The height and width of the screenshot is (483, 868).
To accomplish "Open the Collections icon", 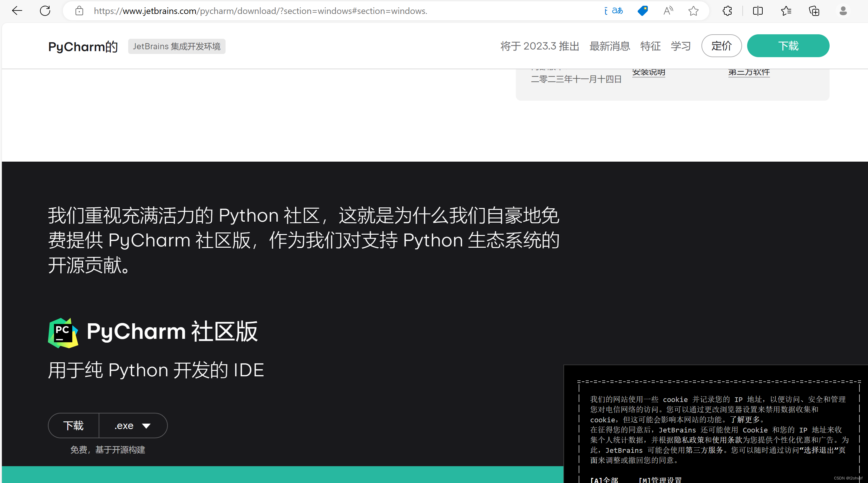I will point(814,10).
